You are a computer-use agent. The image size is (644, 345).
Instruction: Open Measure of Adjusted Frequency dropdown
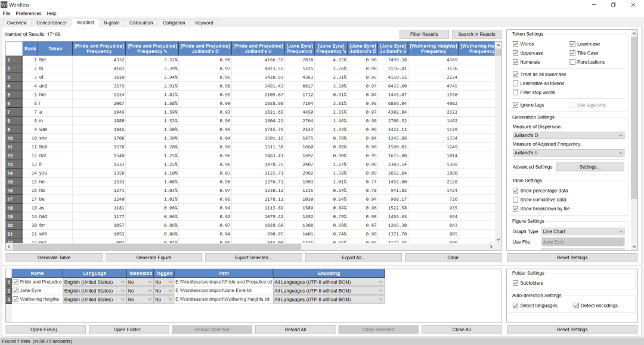568,153
